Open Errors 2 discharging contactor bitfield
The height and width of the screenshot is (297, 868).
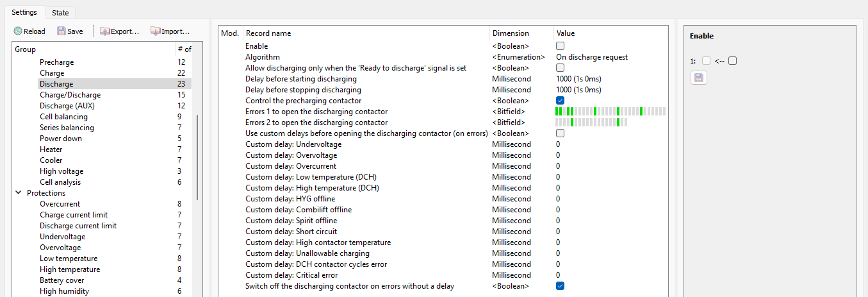[591, 123]
